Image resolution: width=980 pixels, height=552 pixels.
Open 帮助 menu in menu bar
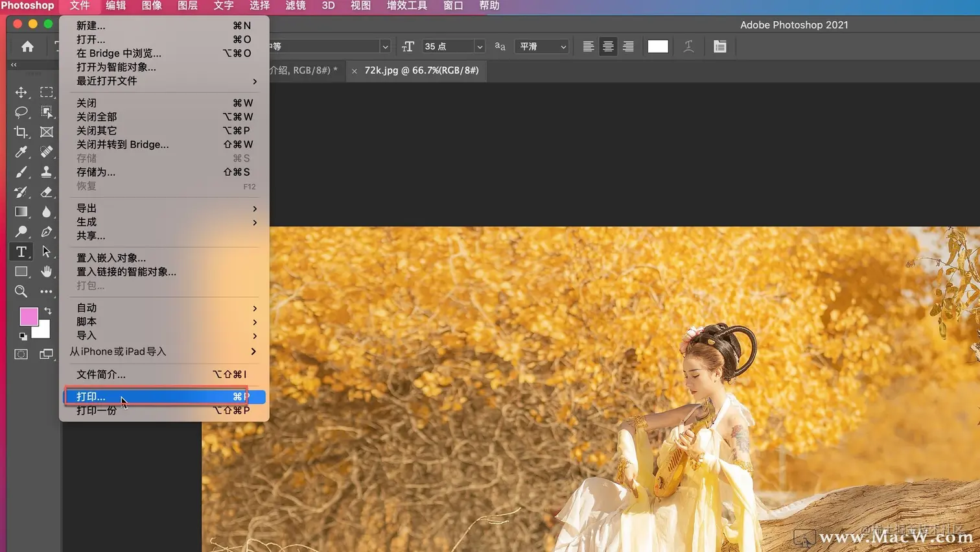point(489,6)
